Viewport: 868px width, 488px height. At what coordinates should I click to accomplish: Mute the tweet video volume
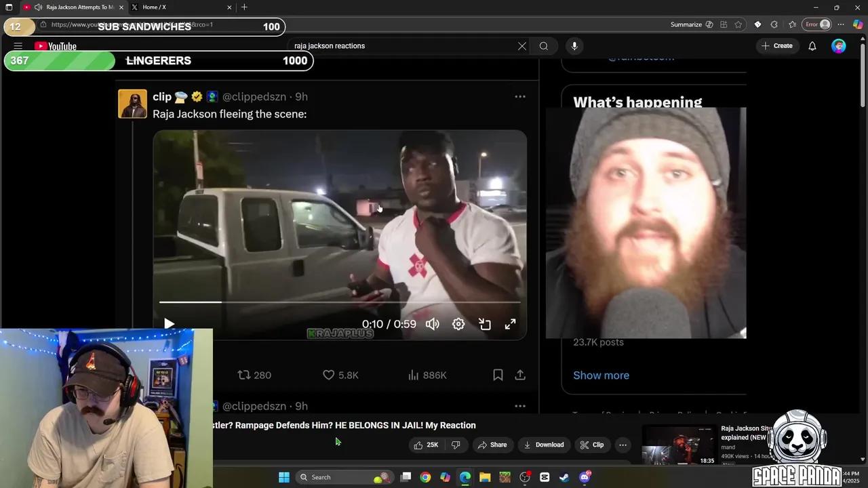pos(432,324)
